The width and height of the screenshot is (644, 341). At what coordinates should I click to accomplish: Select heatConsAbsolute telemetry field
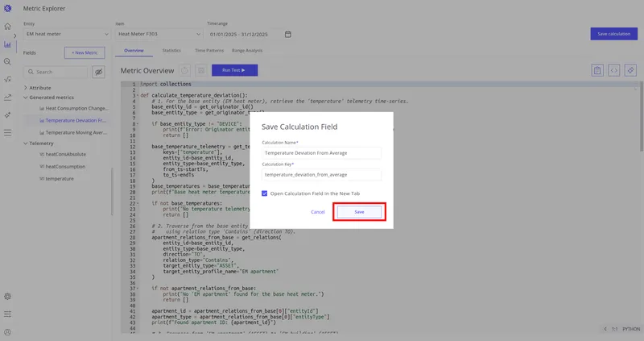click(x=66, y=154)
